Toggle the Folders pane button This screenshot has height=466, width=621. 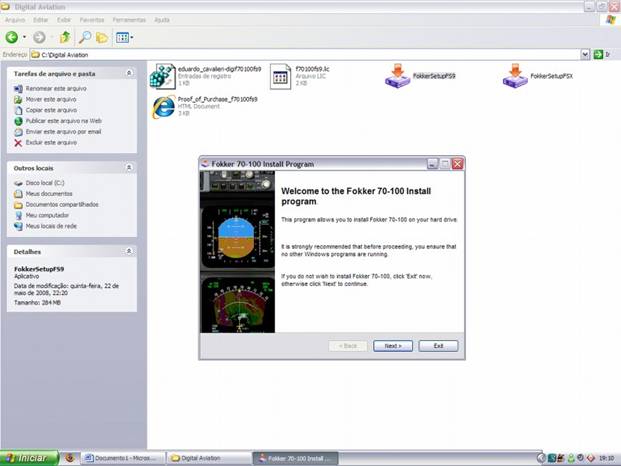pos(102,38)
